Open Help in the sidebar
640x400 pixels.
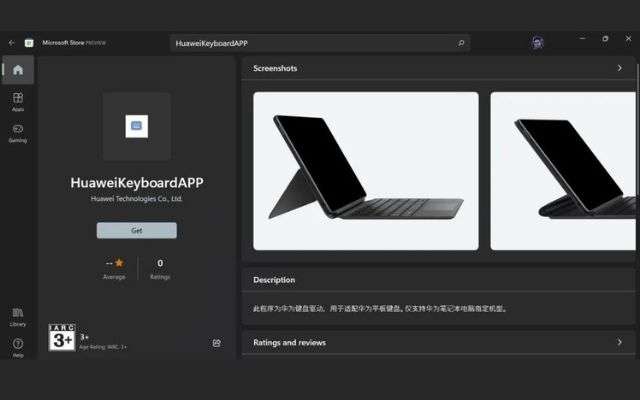point(18,347)
